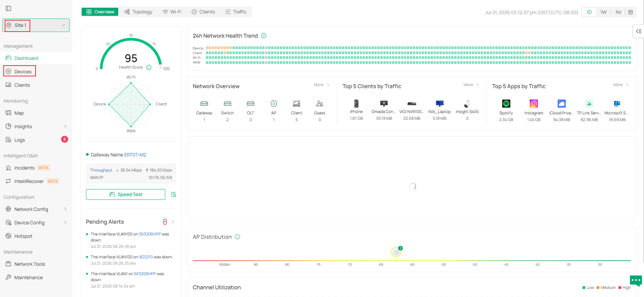Open gateway ER707-M2 link
This screenshot has height=297, width=644.
coord(135,155)
